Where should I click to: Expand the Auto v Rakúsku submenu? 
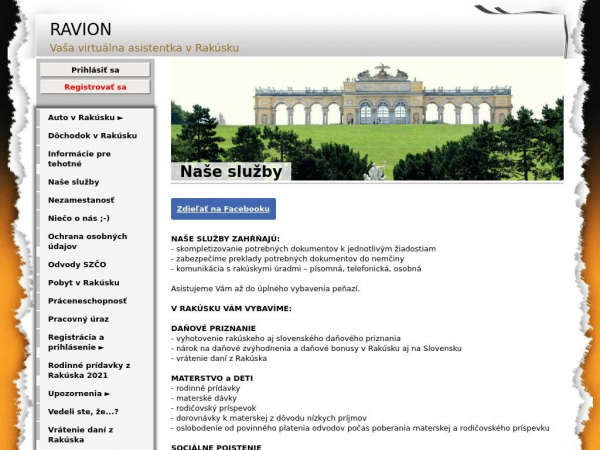[x=85, y=117]
